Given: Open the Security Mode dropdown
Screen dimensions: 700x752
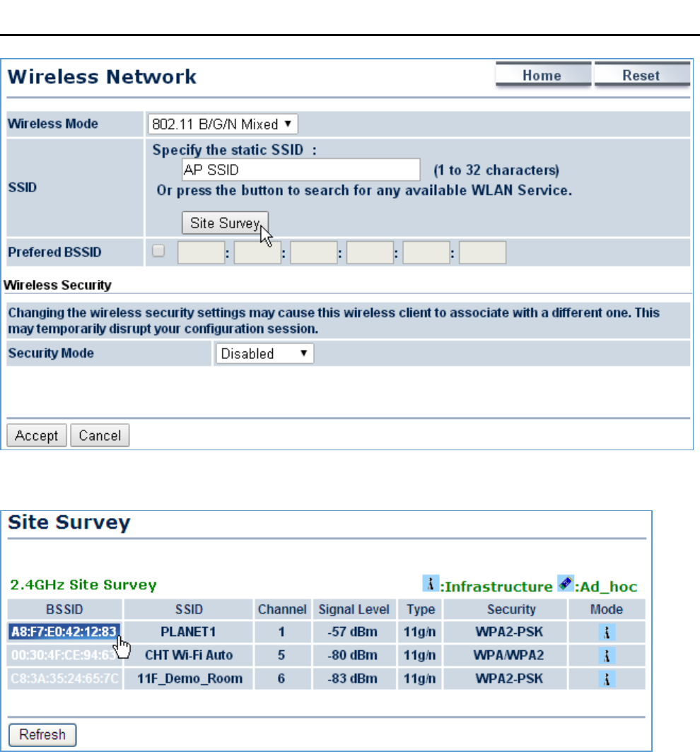Looking at the screenshot, I should coord(264,353).
